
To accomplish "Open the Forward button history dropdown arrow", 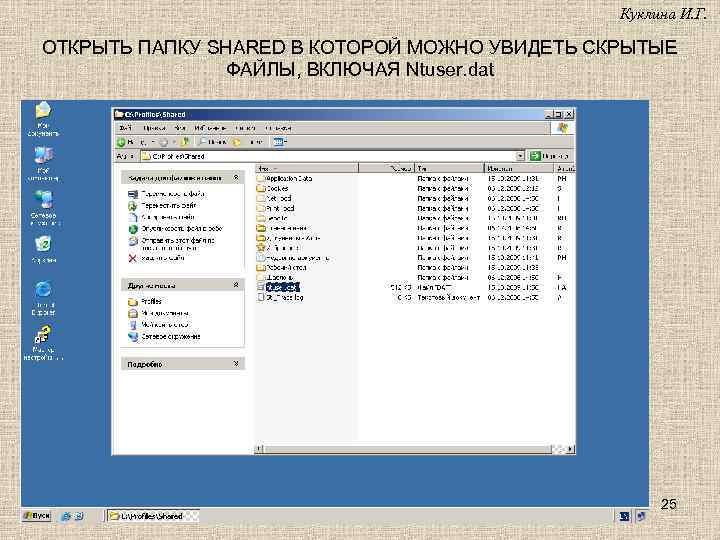I will click(174, 142).
